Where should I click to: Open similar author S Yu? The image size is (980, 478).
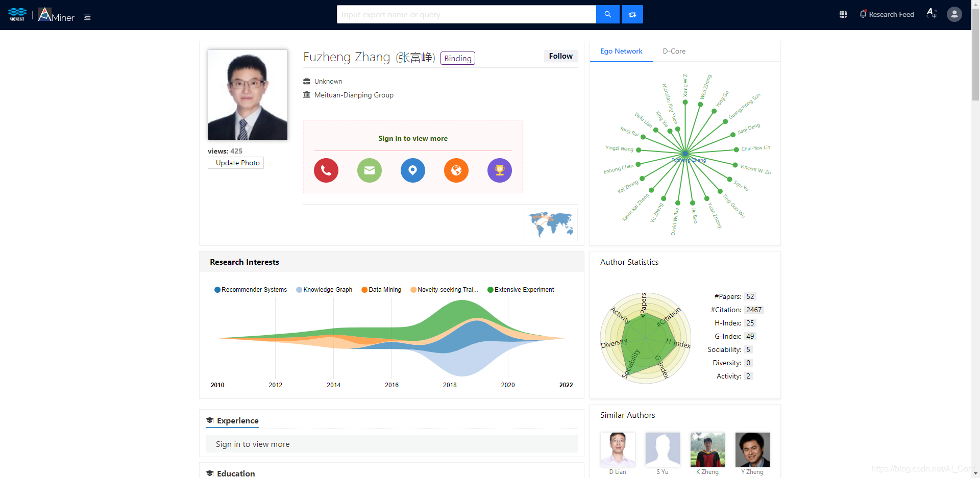(x=663, y=454)
